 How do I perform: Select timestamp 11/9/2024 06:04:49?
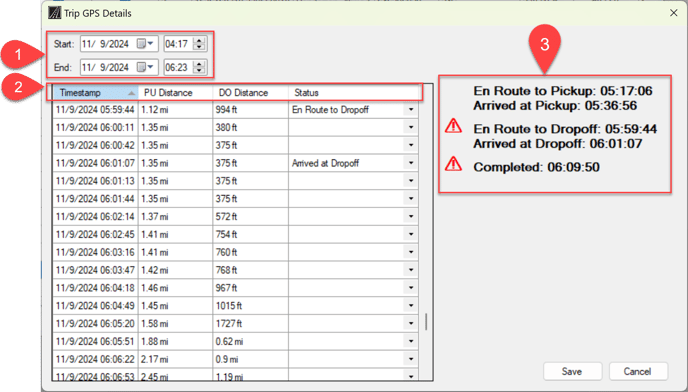95,306
